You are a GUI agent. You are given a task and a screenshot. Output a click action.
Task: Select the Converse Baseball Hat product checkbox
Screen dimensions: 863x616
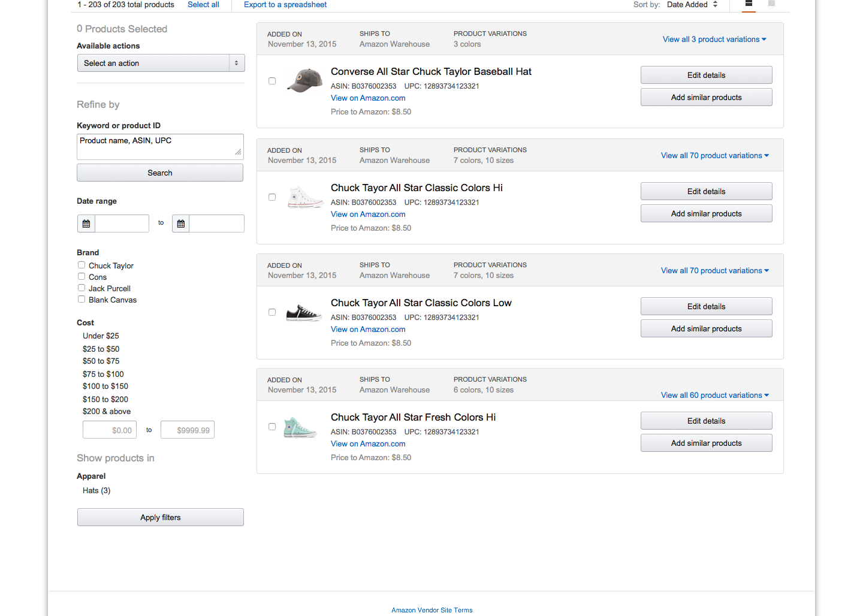(x=272, y=81)
